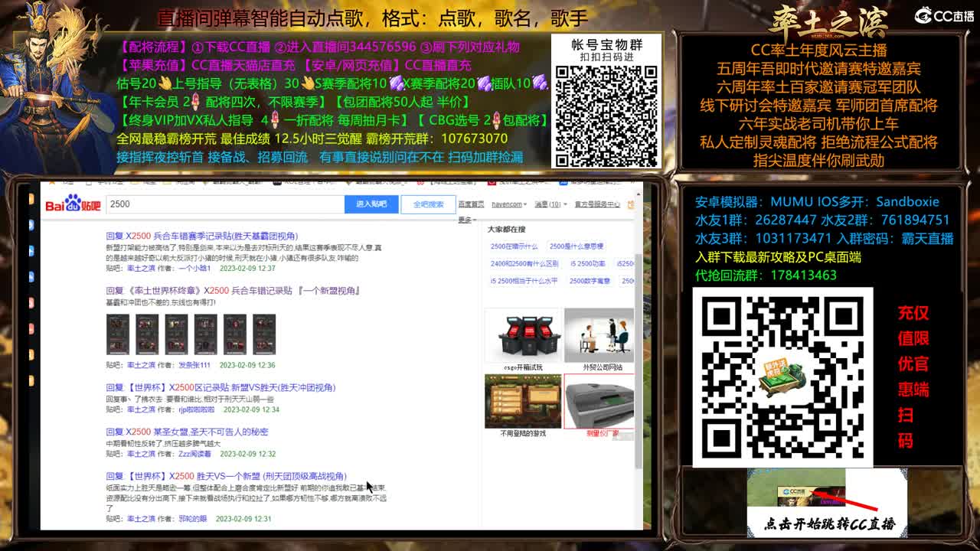Image resolution: width=980 pixels, height=551 pixels.
Task: Open fifth post image thumbnail
Action: coord(234,334)
